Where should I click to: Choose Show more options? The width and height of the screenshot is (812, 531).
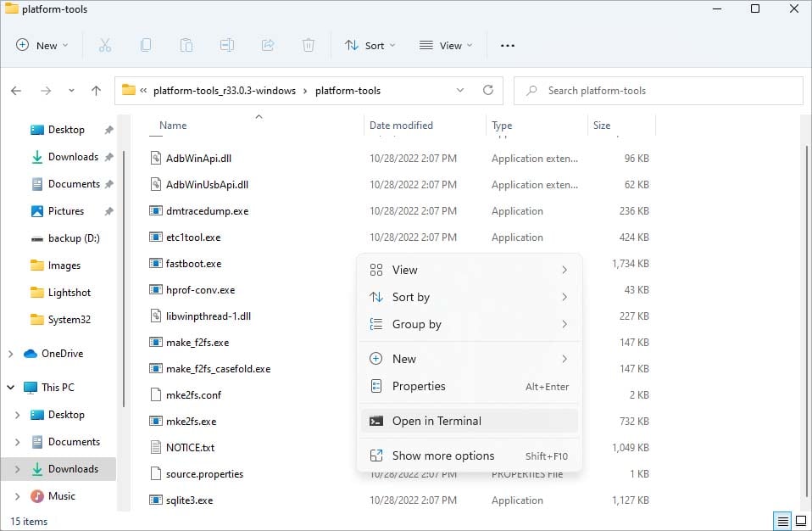470,456
